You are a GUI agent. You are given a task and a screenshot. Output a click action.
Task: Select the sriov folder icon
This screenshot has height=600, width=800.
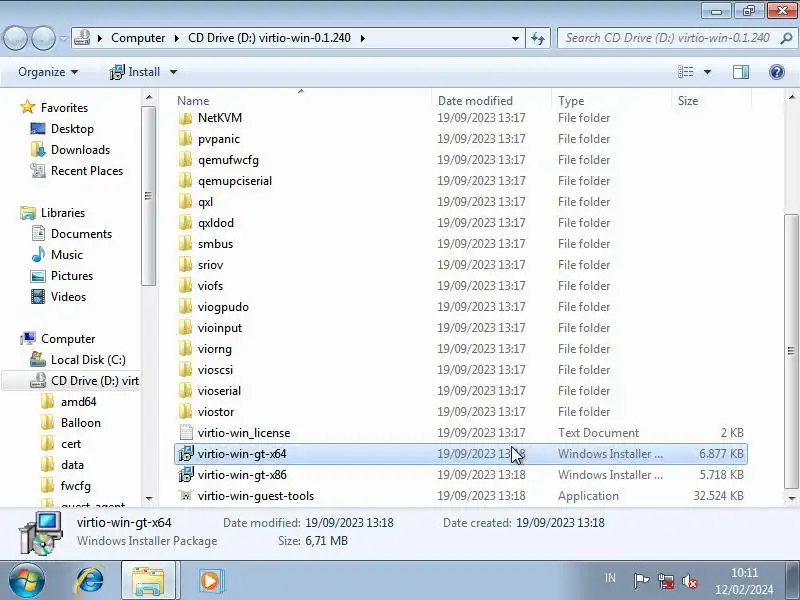[186, 264]
